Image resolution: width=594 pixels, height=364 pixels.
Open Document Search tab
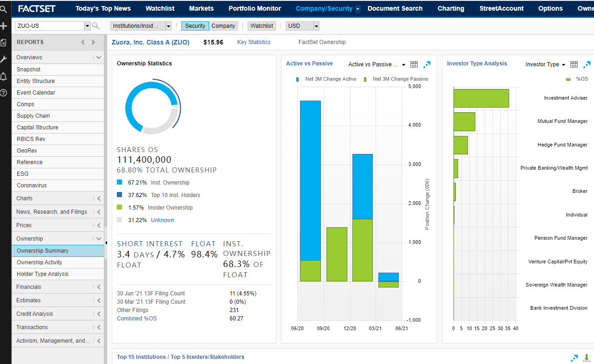(395, 8)
